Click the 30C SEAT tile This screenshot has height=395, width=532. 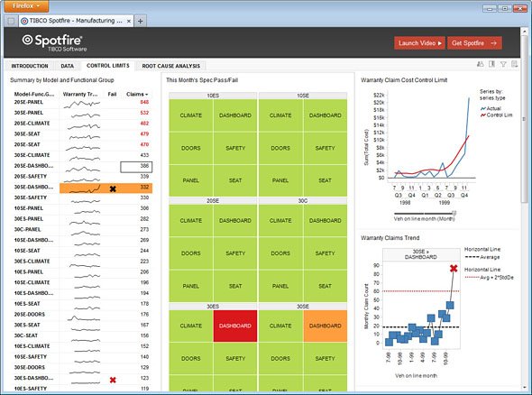click(325, 286)
